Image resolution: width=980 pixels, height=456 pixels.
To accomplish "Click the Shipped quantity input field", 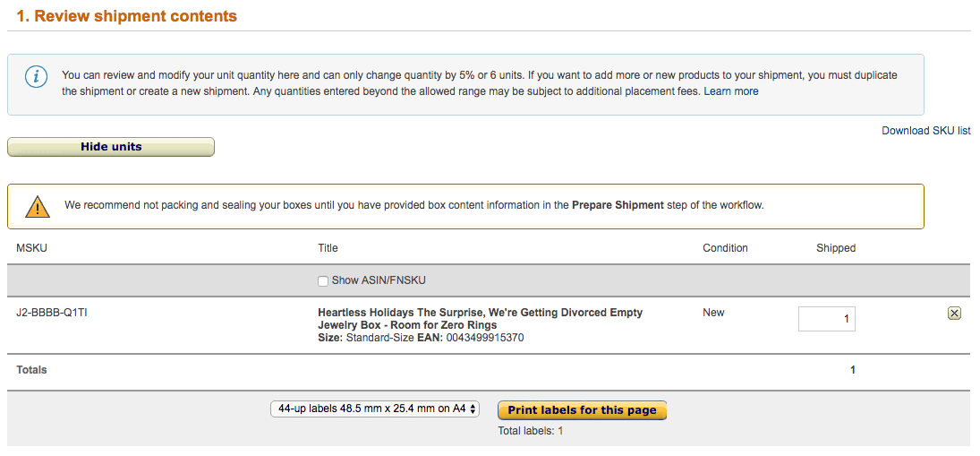I will pos(826,318).
